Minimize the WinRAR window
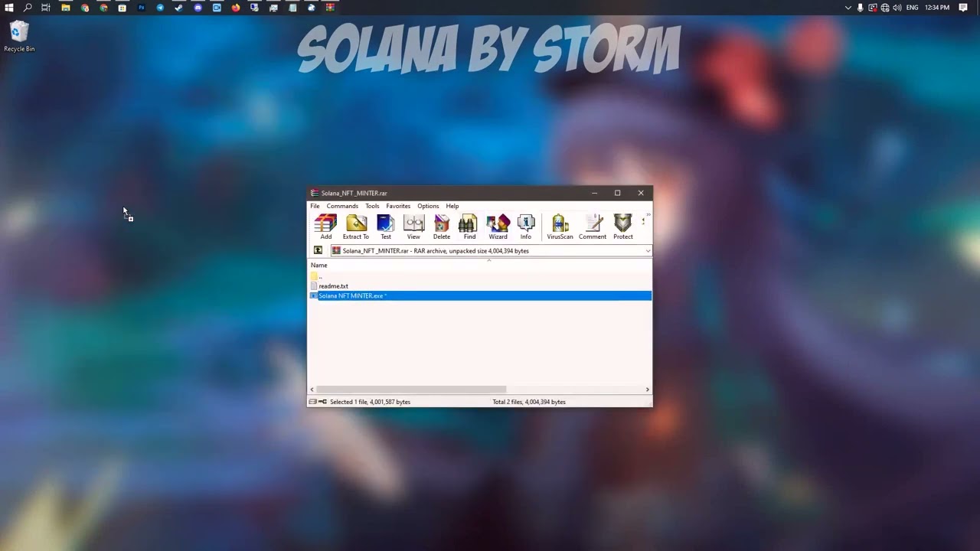This screenshot has width=980, height=551. [x=594, y=193]
